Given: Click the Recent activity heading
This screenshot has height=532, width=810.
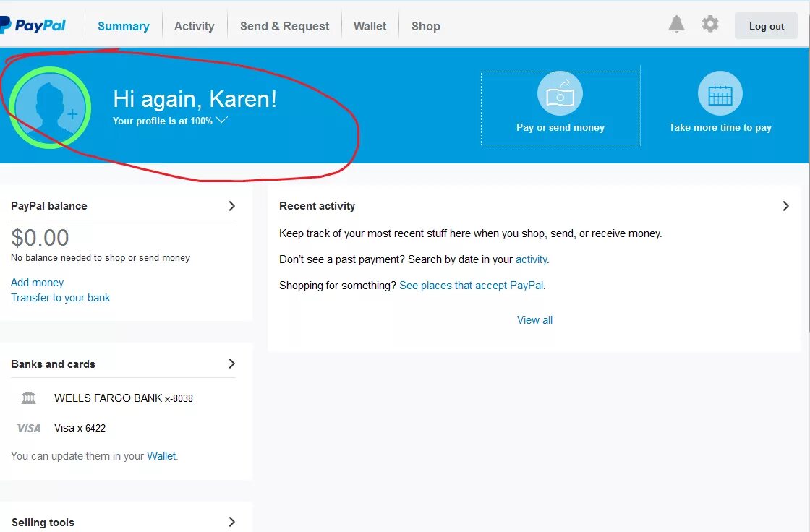Looking at the screenshot, I should (x=317, y=206).
